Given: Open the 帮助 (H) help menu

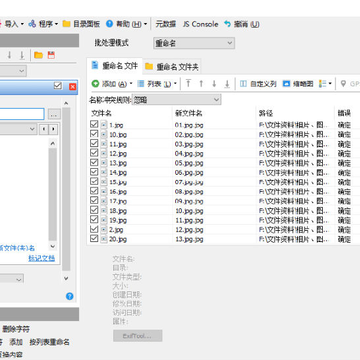Looking at the screenshot, I should pos(127,24).
